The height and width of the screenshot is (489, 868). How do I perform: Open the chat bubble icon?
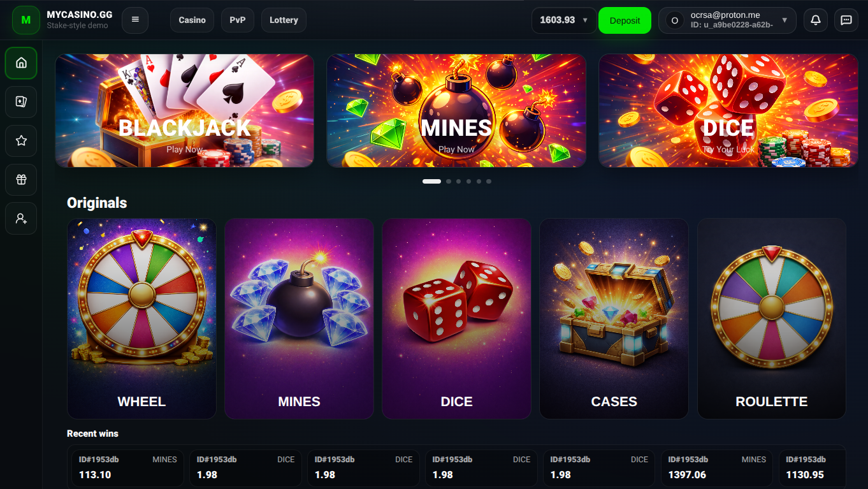point(846,20)
